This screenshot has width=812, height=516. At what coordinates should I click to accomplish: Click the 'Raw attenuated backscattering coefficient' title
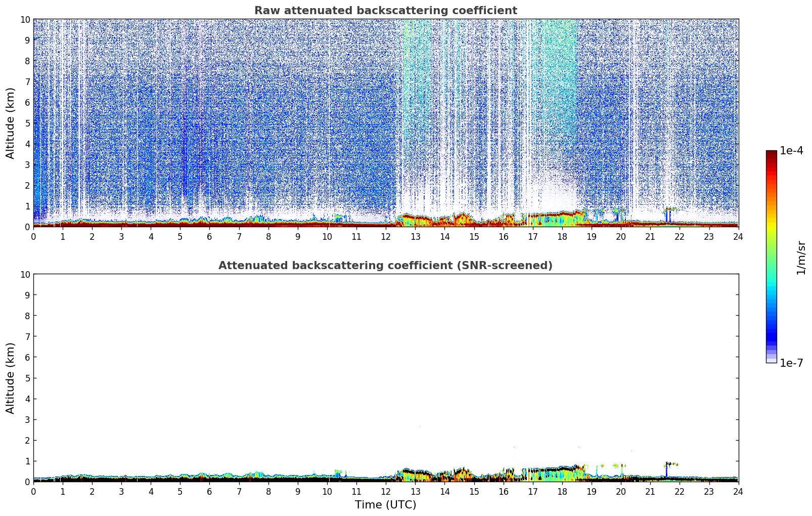pyautogui.click(x=385, y=11)
